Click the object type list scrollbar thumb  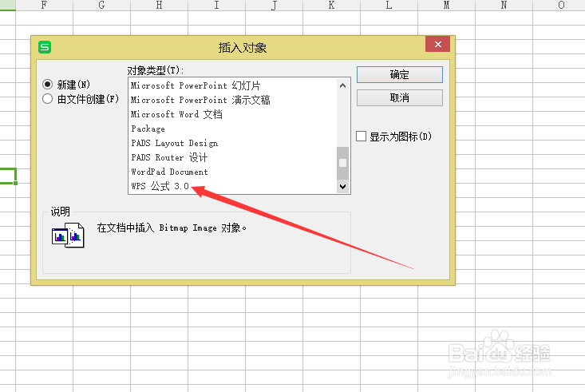pyautogui.click(x=343, y=163)
